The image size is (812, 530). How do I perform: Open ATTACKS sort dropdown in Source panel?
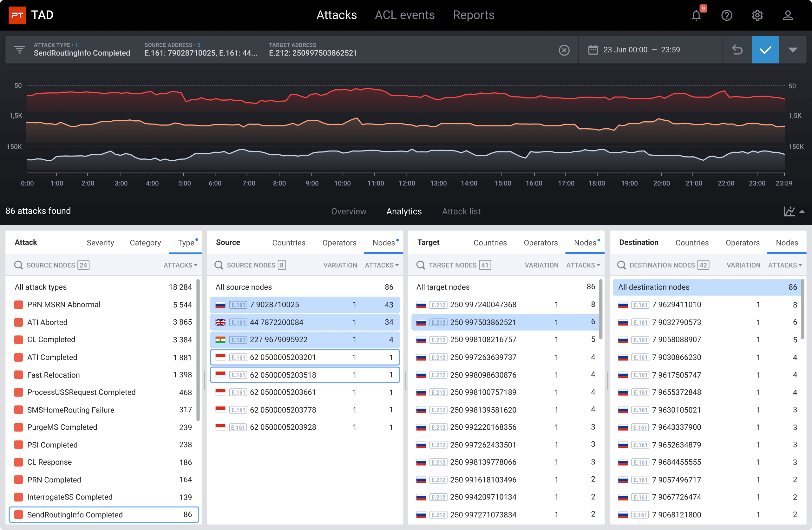point(382,265)
